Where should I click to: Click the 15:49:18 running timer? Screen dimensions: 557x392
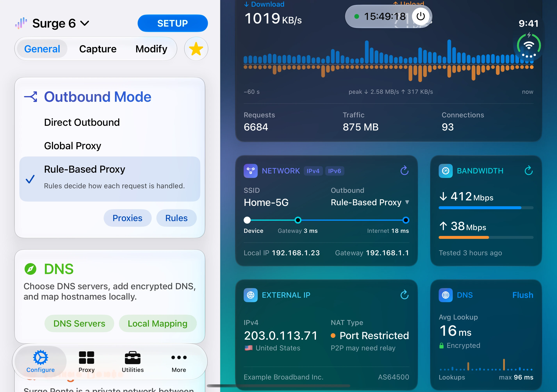(385, 17)
